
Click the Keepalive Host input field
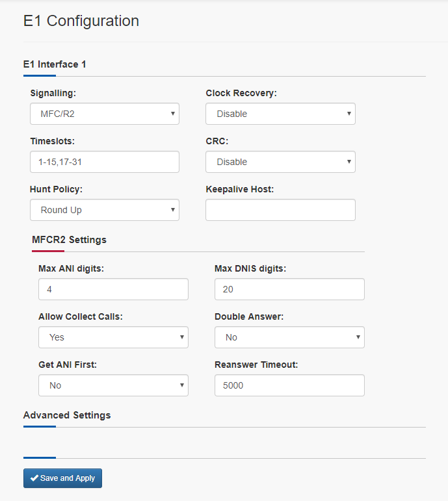[x=280, y=210]
